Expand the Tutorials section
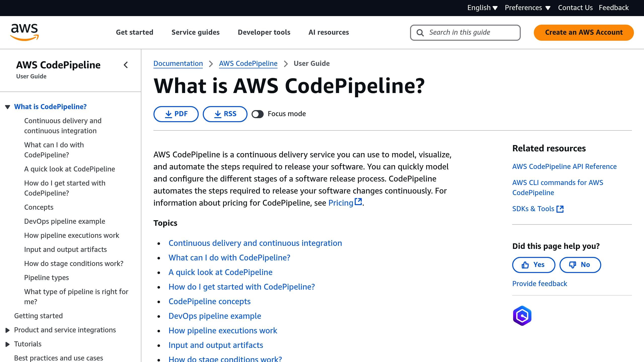Image resolution: width=644 pixels, height=362 pixels. [x=8, y=344]
